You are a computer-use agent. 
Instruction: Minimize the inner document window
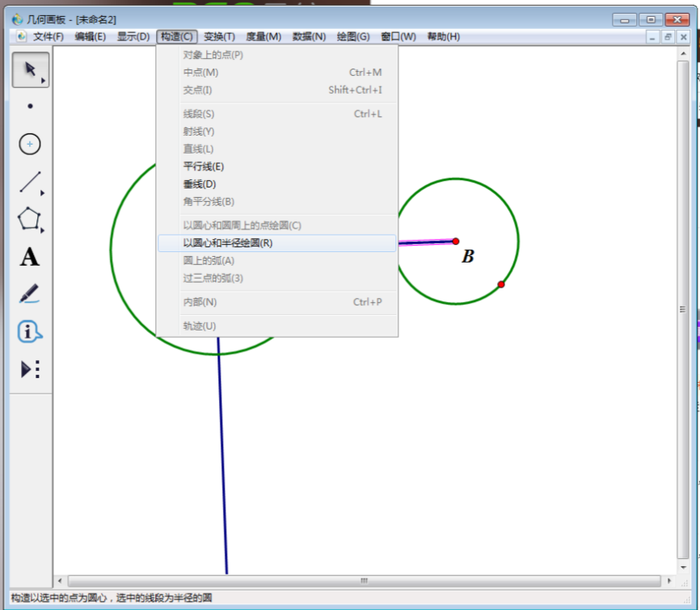tap(652, 37)
